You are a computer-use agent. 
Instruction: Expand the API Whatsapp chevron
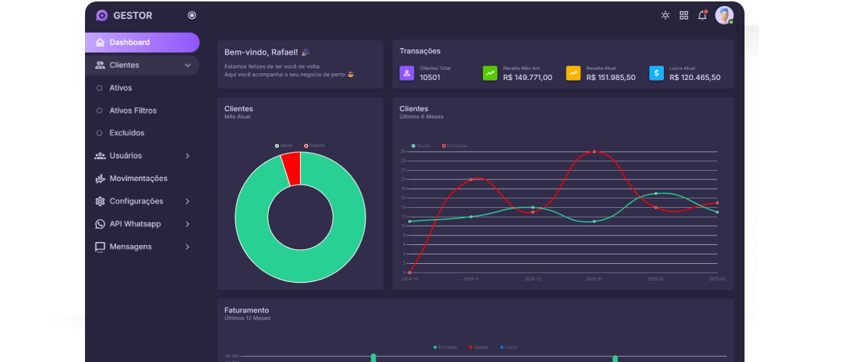coord(187,224)
